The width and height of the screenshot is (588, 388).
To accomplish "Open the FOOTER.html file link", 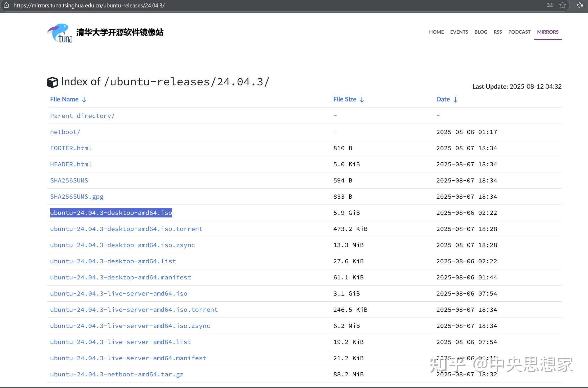I will [71, 148].
